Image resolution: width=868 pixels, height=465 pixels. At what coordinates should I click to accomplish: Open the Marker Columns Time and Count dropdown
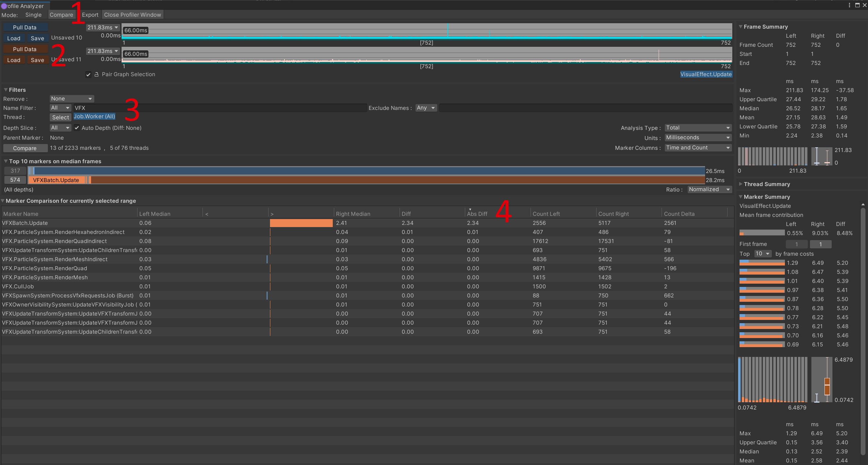(x=698, y=148)
